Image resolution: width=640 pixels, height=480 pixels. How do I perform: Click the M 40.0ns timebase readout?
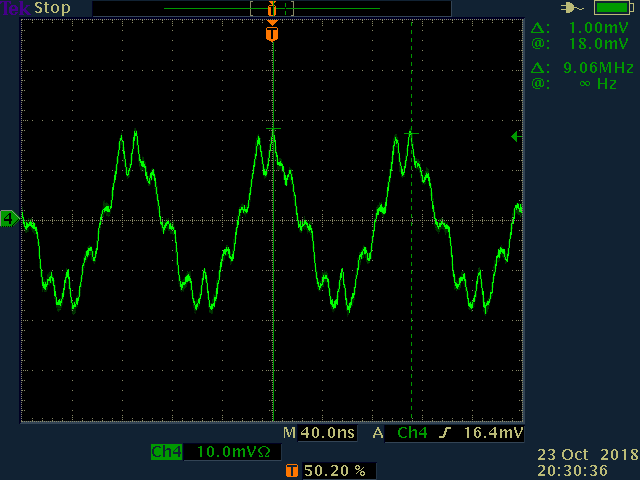coord(320,433)
